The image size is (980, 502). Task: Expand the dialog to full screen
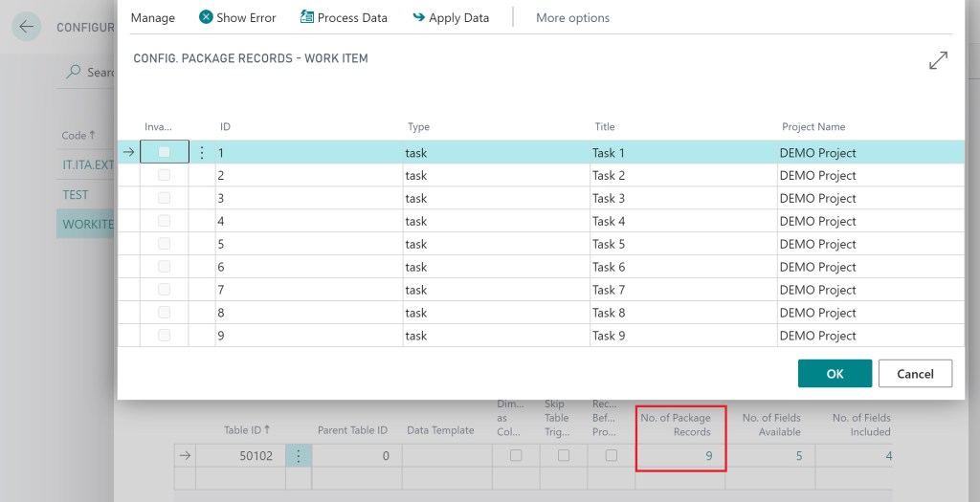(938, 60)
